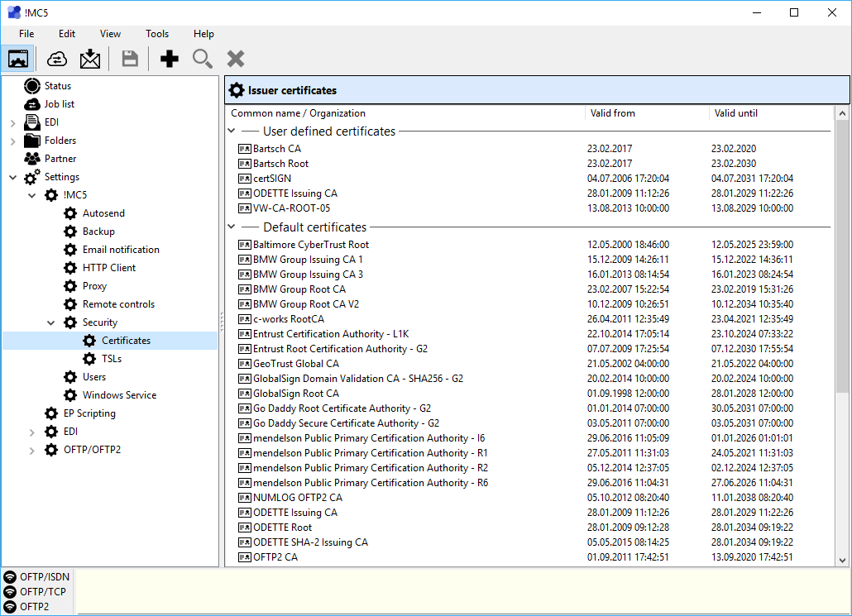Click the splitter handle between panels

[222, 322]
